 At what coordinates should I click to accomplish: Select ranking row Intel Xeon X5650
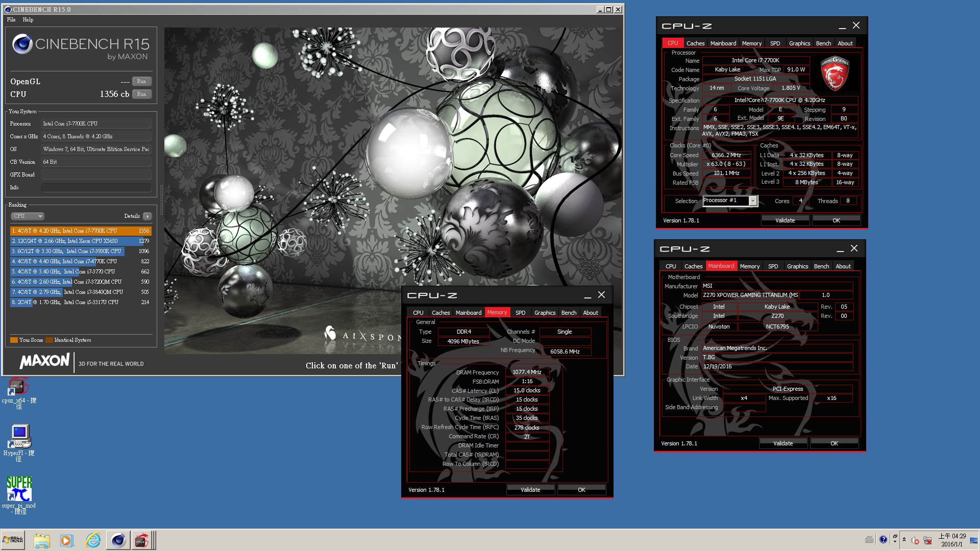coord(81,241)
